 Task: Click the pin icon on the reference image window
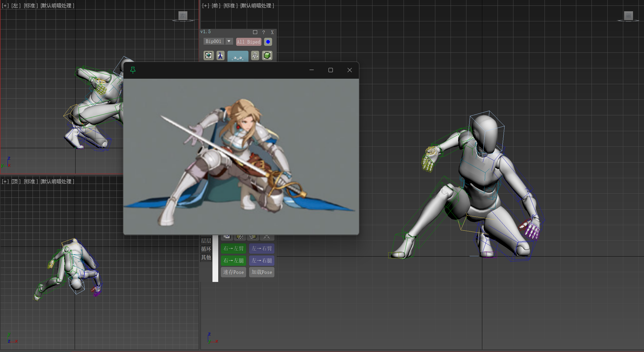pos(133,70)
